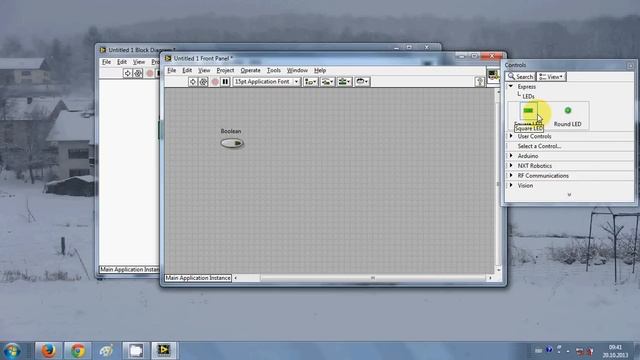Viewport: 640px width, 360px height.
Task: Launch Firefox from the taskbar
Action: point(48,350)
